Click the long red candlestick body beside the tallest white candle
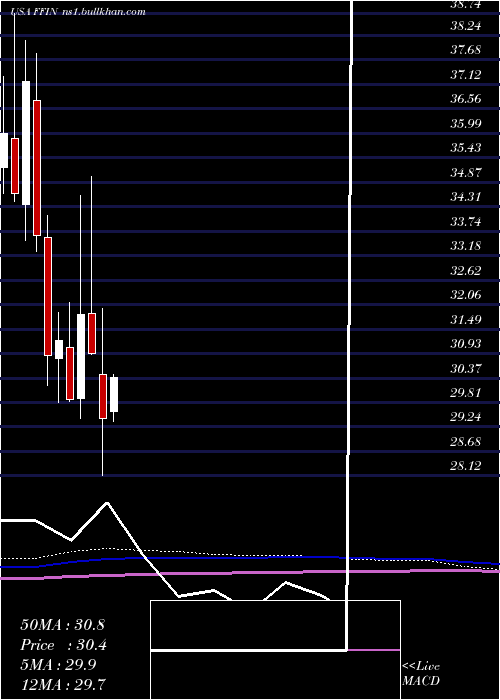Image resolution: width=500 pixels, height=700 pixels. tap(37, 168)
